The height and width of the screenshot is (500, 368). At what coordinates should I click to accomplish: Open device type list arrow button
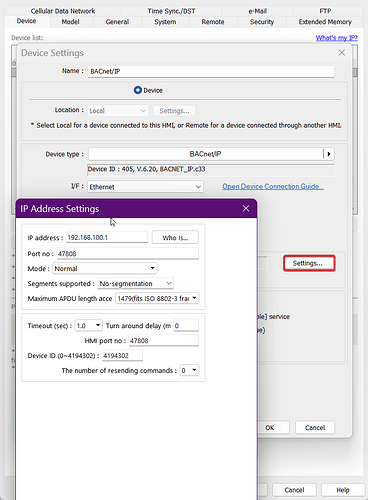(329, 154)
